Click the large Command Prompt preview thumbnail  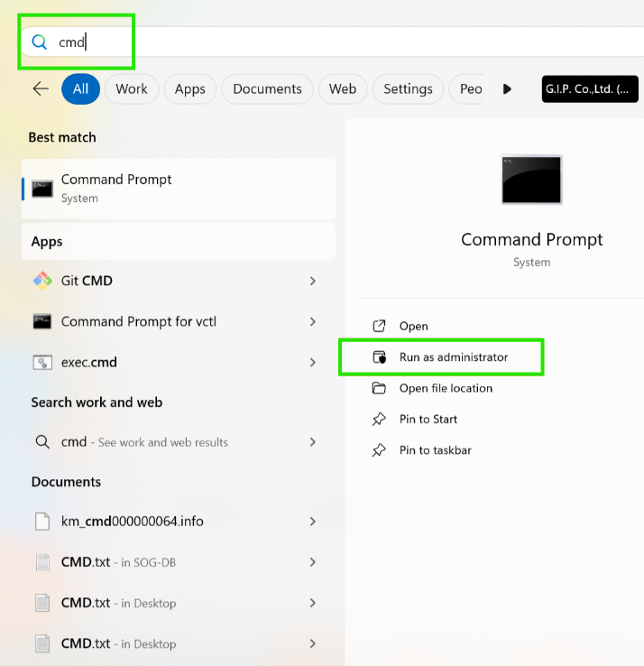pyautogui.click(x=531, y=180)
